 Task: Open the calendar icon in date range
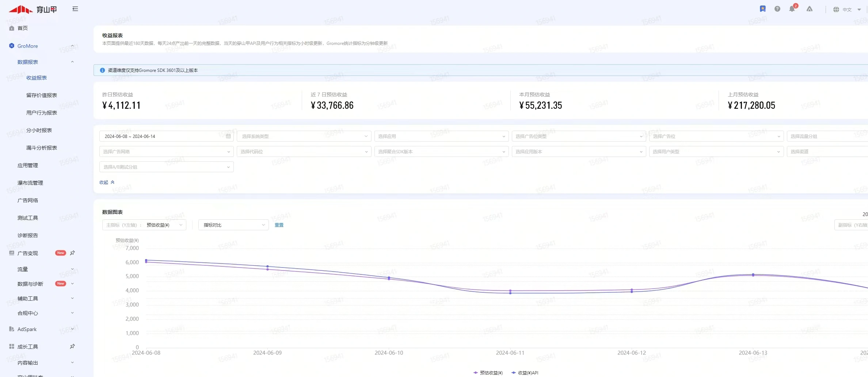228,136
